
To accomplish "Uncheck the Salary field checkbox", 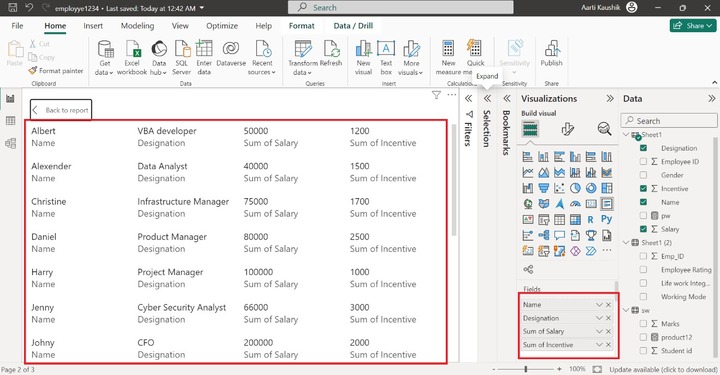I will pyautogui.click(x=643, y=229).
